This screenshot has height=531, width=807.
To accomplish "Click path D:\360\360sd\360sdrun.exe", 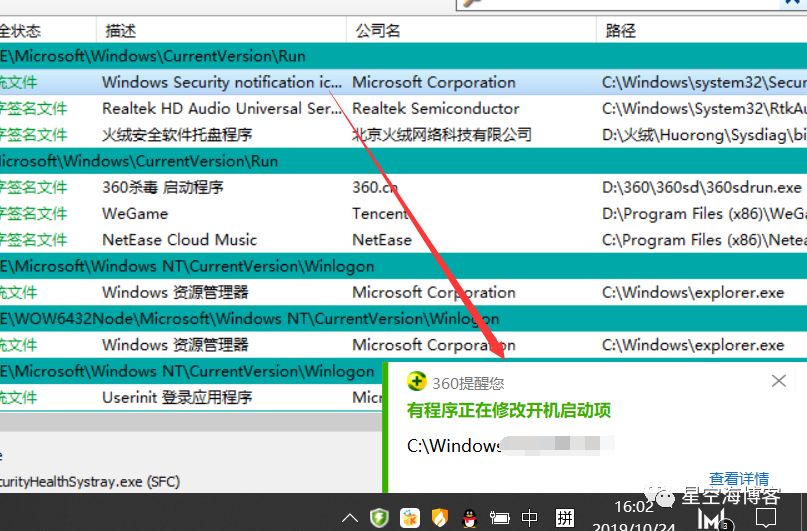I will pyautogui.click(x=702, y=187).
